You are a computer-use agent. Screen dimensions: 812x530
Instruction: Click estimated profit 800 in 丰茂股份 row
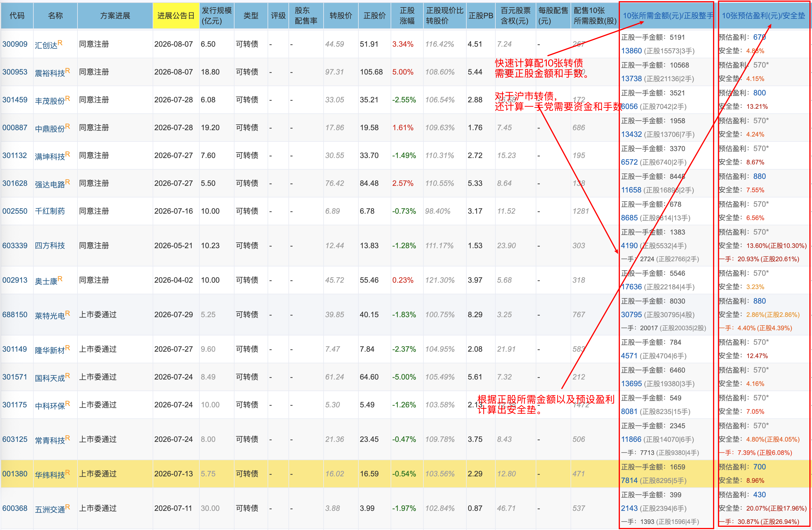pos(759,93)
